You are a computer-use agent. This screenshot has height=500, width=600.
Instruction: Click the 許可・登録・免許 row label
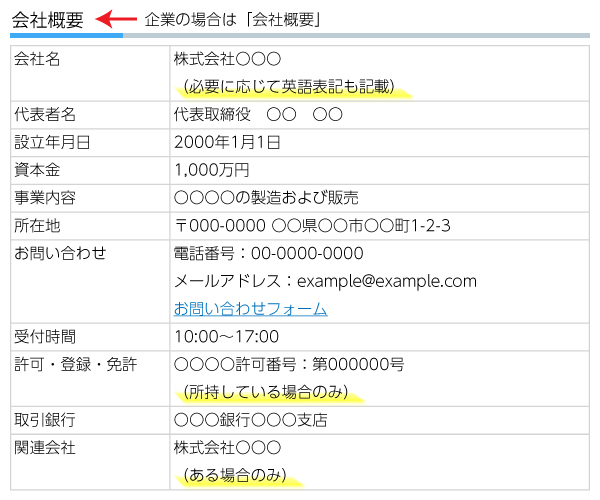[x=75, y=364]
